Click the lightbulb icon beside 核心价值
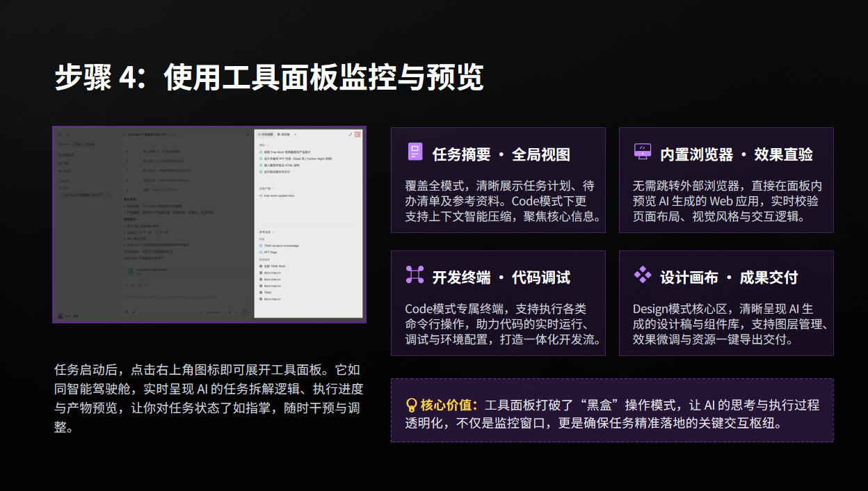 tap(412, 405)
